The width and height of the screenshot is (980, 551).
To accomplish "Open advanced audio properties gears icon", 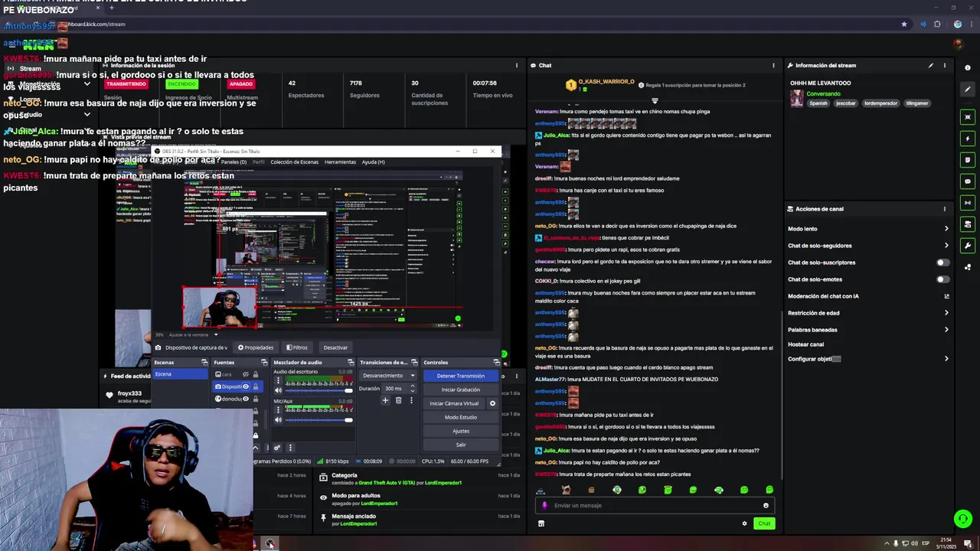I will coord(277,448).
